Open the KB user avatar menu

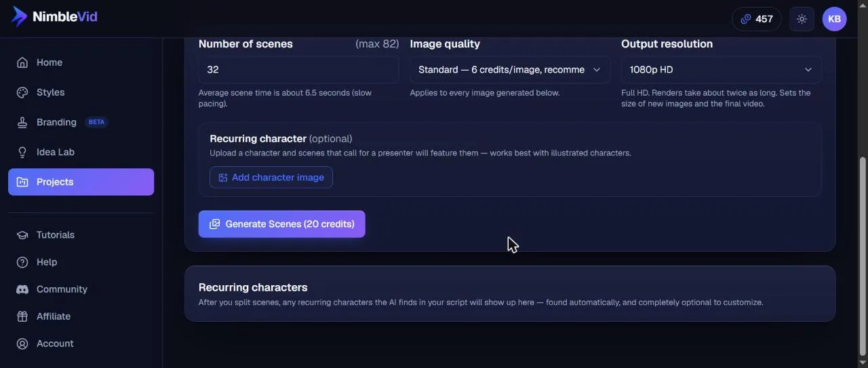834,19
